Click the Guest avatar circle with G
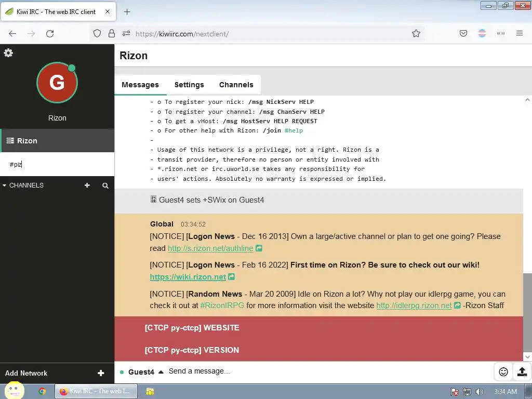532x399 pixels. tap(57, 83)
